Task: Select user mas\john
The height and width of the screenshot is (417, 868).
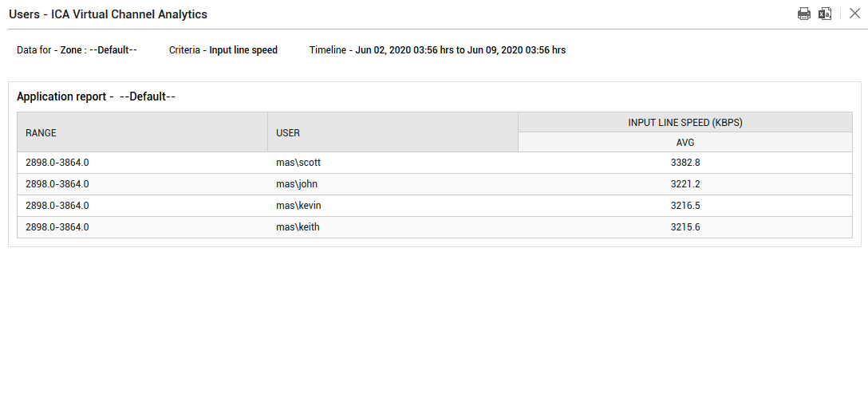Action: point(297,183)
